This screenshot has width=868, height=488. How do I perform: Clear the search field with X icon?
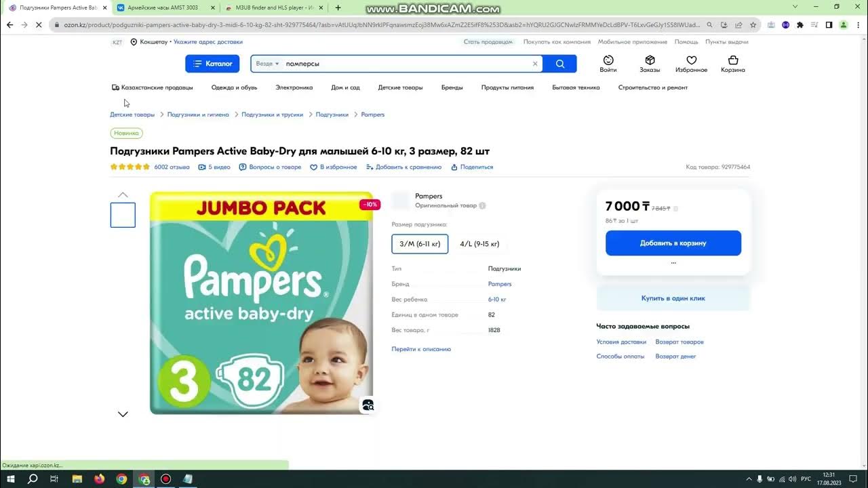click(535, 64)
